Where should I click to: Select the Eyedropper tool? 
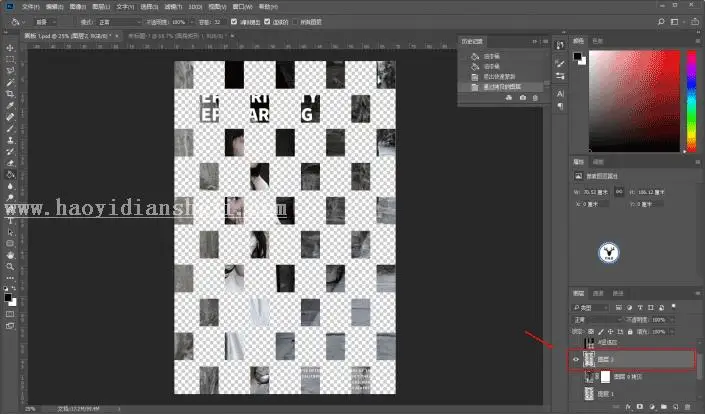(10, 105)
